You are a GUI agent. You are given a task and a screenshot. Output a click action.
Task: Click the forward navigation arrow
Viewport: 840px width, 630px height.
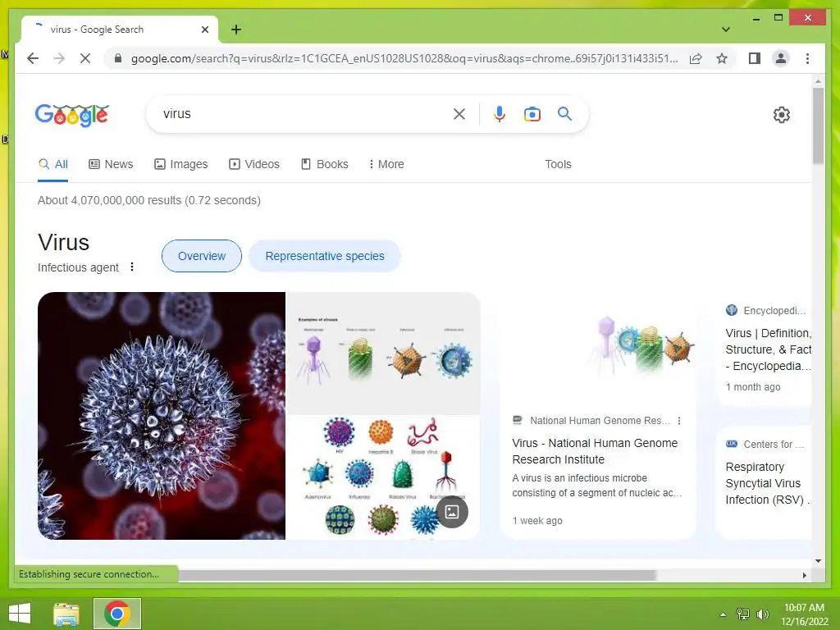(x=59, y=58)
